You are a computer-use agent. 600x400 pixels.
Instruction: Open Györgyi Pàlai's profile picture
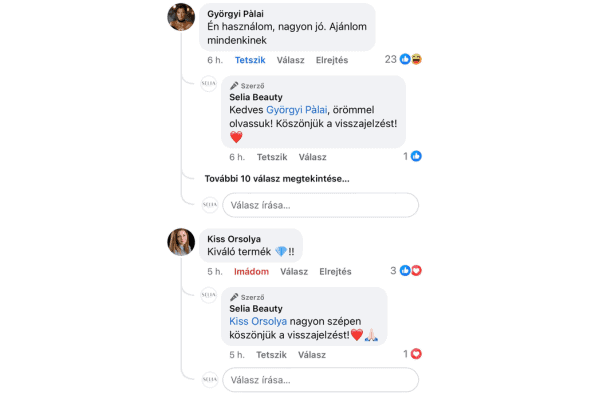tap(181, 17)
